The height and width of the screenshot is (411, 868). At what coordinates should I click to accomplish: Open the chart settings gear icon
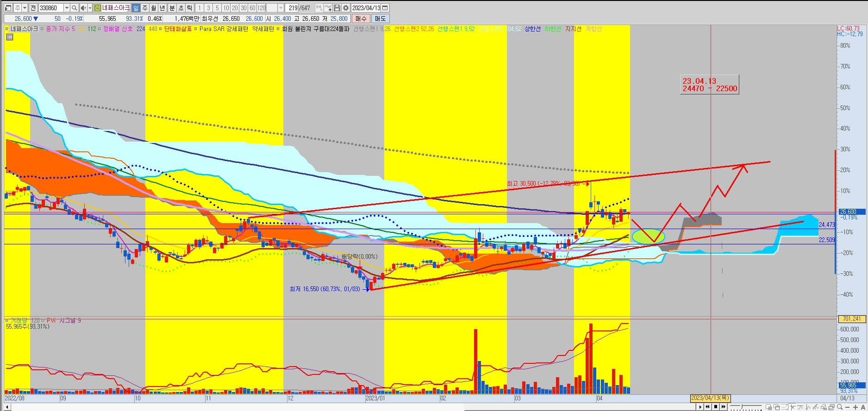[x=345, y=8]
